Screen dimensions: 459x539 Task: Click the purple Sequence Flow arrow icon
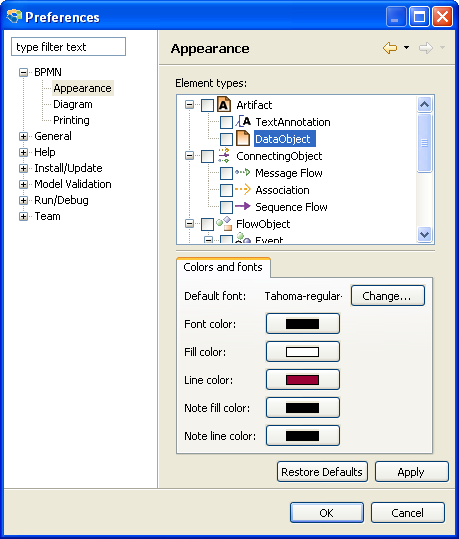(x=242, y=206)
